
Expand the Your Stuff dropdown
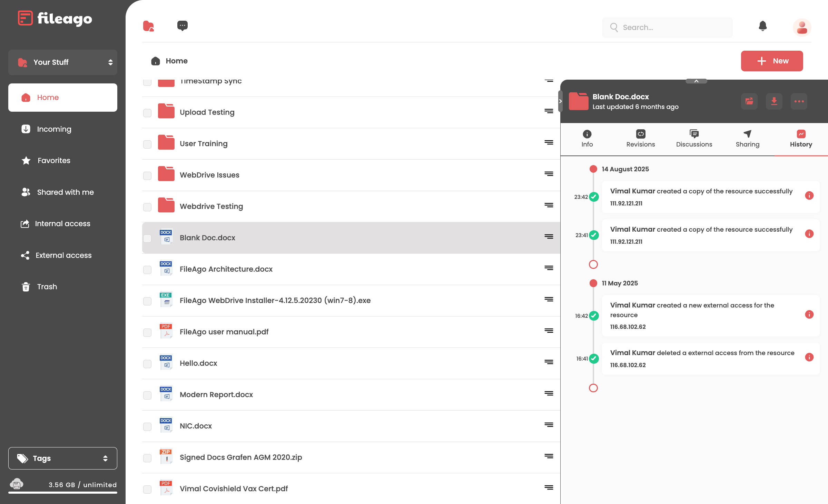(x=63, y=62)
